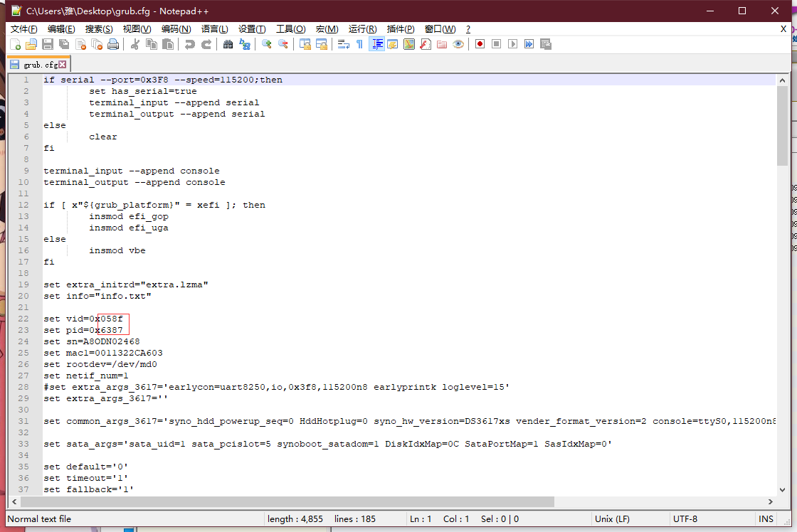Click the Run macro multiple times icon
Screen dimensions: 797x532
click(x=529, y=44)
